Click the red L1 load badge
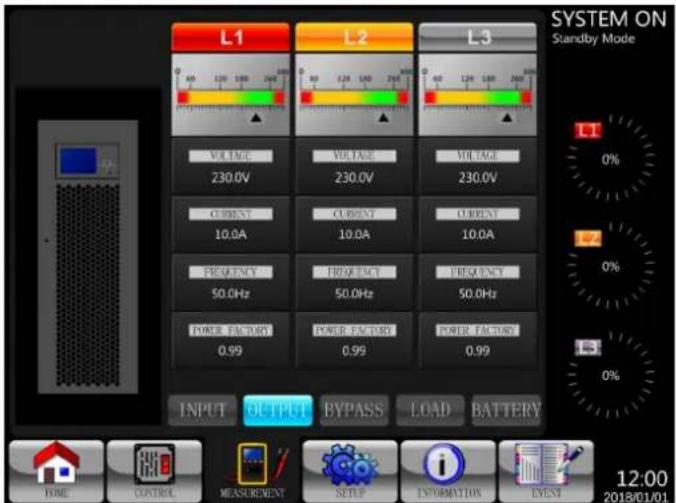Image resolution: width=676 pixels, height=503 pixels. click(x=588, y=131)
